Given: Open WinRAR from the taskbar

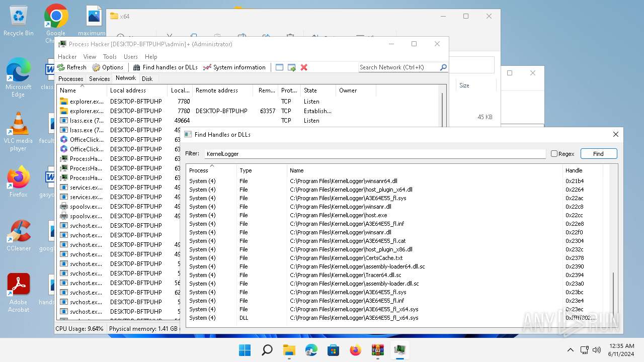Looking at the screenshot, I should 378,350.
